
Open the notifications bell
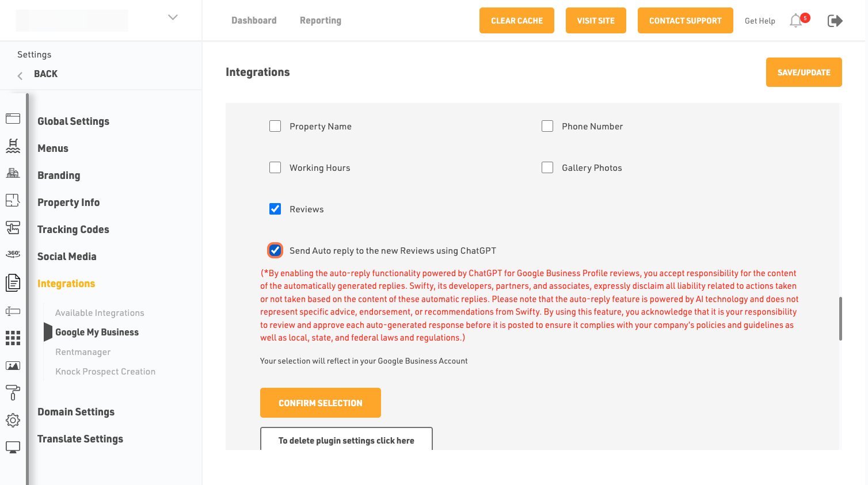tap(796, 21)
